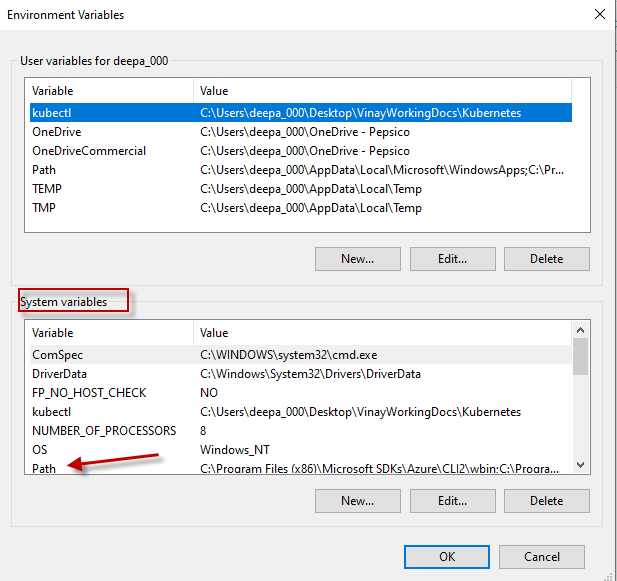Select the OneDrive user variable
Image resolution: width=617 pixels, height=581 pixels.
301,132
